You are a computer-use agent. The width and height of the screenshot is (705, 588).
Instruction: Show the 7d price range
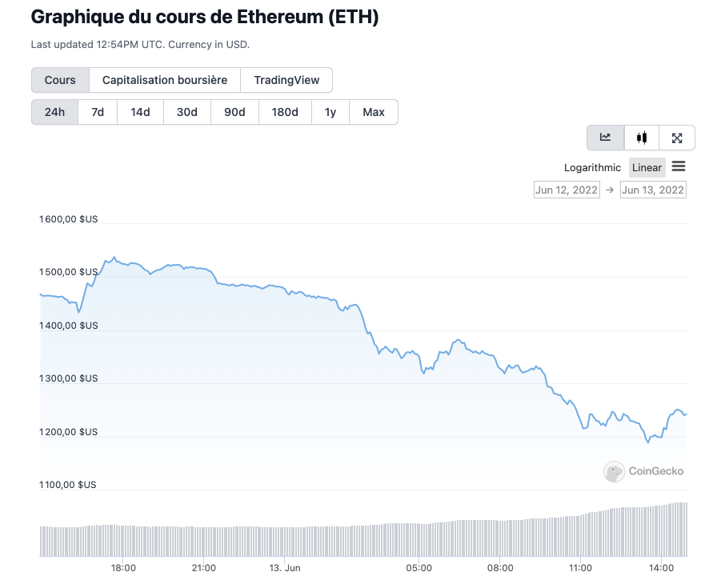[98, 112]
